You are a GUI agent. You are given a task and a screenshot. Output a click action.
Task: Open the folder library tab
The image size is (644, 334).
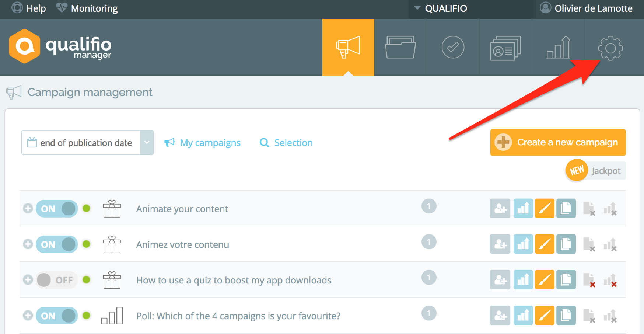400,47
